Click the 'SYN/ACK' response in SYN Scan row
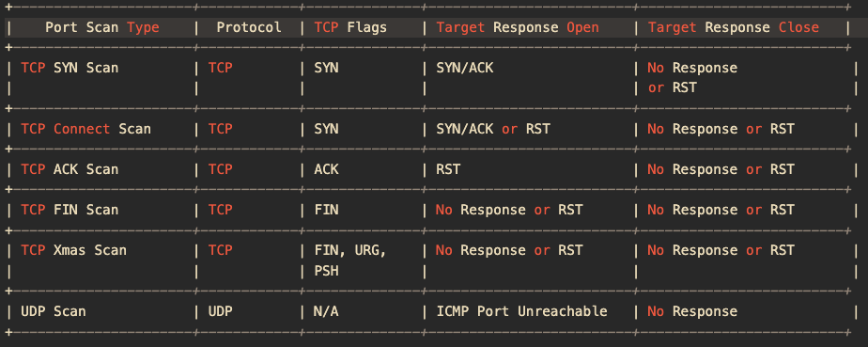 tap(464, 68)
